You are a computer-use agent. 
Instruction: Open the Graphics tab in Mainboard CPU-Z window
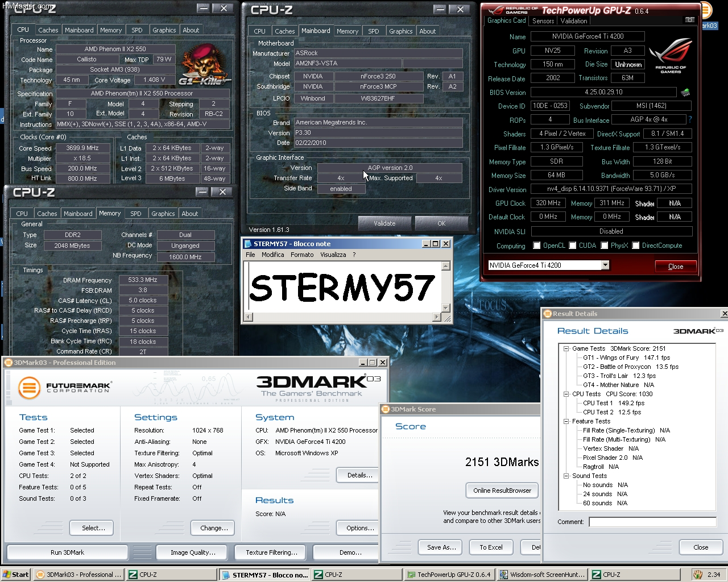(400, 31)
